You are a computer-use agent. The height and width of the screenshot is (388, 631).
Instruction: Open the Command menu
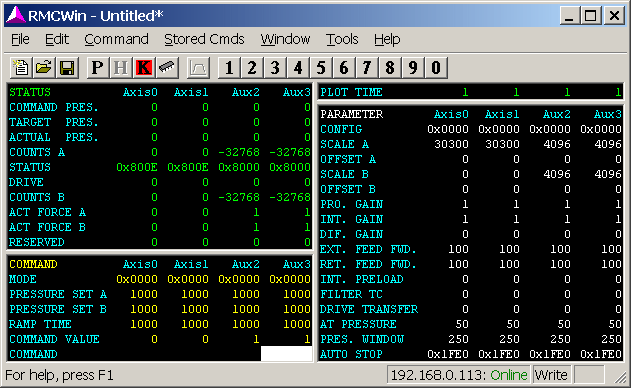pyautogui.click(x=116, y=39)
